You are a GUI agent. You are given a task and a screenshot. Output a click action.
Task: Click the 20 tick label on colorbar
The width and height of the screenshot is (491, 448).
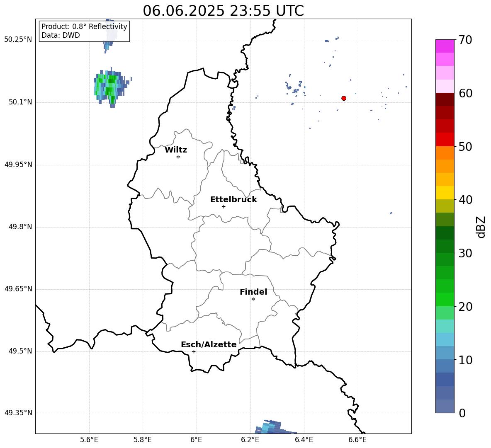point(465,307)
